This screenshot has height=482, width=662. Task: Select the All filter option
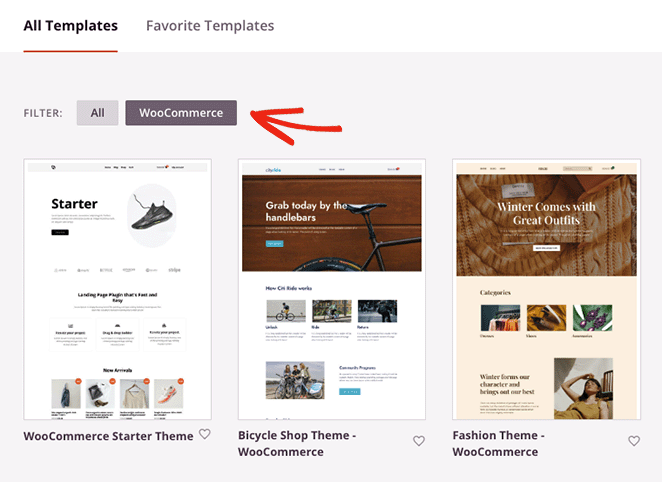point(97,113)
